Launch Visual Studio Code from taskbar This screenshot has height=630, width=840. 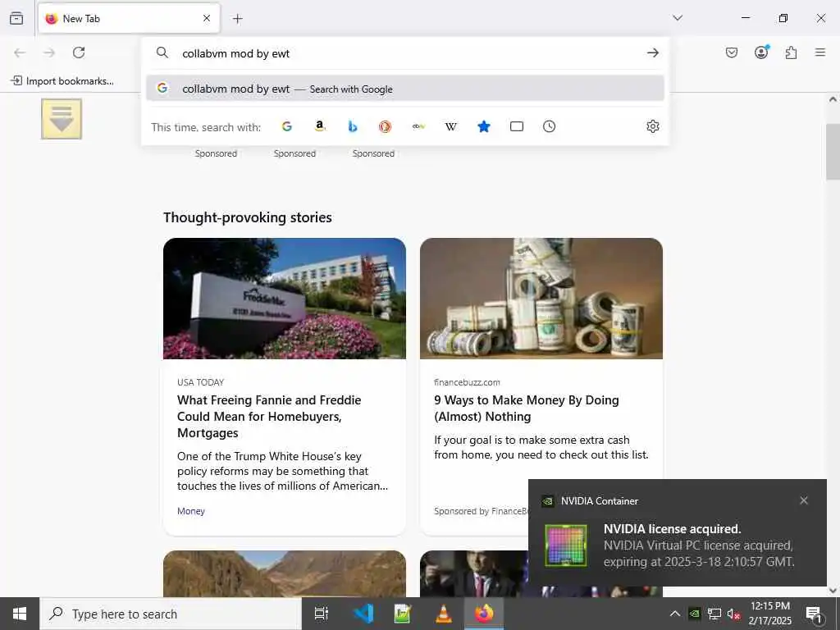(x=363, y=614)
